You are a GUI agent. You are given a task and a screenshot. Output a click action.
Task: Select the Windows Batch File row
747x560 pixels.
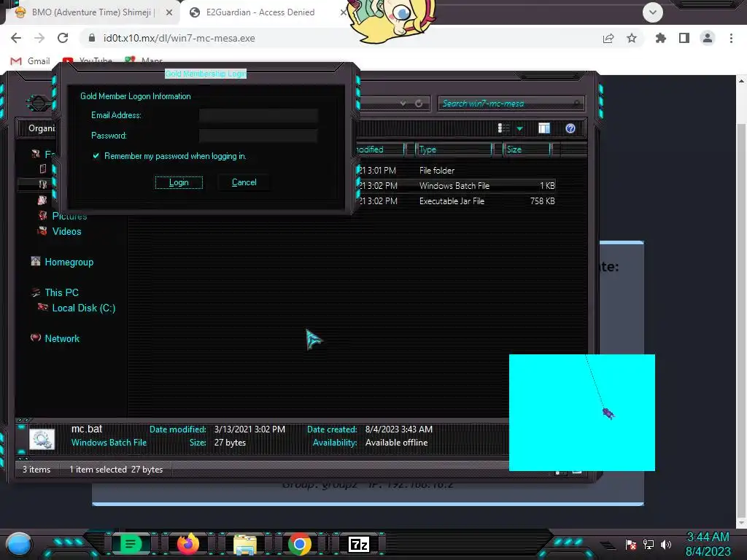point(457,186)
